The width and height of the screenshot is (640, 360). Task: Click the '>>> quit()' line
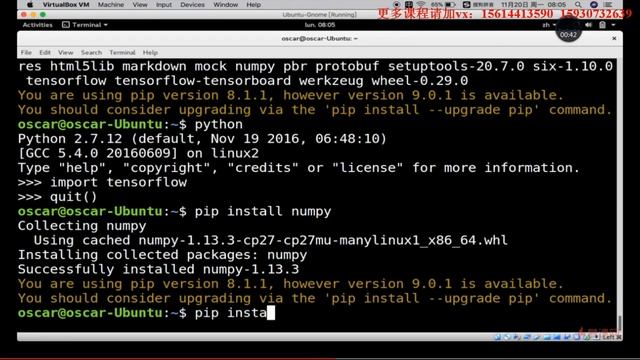point(58,197)
